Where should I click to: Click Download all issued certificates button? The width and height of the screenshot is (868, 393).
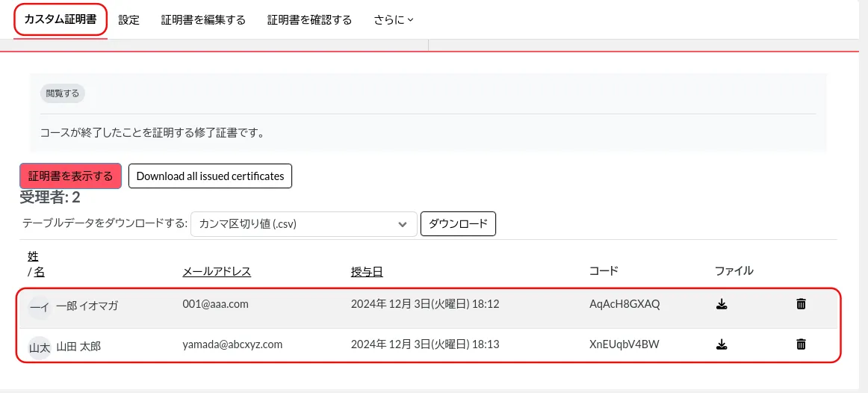pyautogui.click(x=210, y=176)
